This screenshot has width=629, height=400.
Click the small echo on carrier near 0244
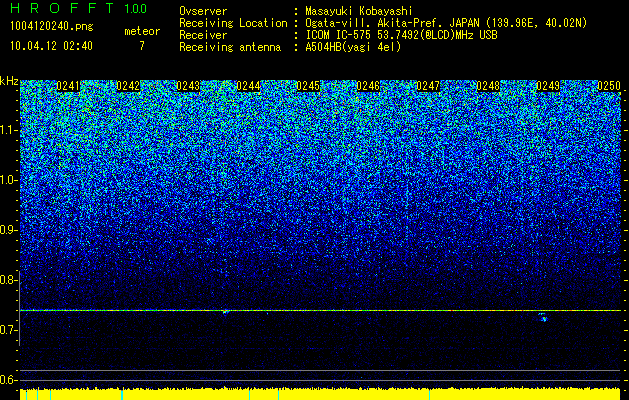pos(225,311)
